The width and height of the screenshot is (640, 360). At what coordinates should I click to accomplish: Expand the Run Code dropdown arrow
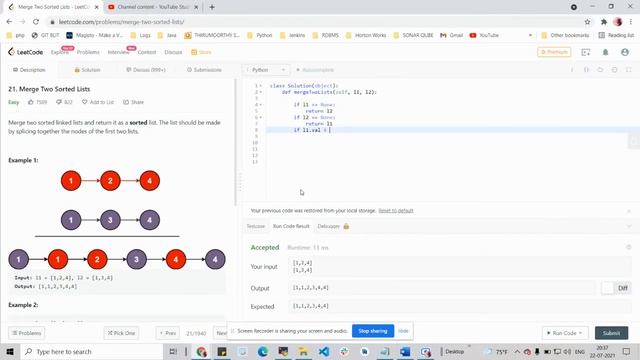coord(580,333)
